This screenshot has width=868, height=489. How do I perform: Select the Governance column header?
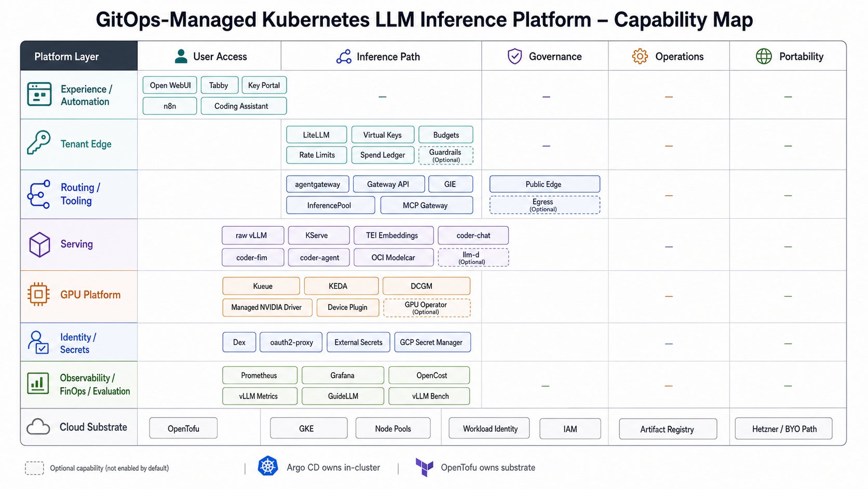tap(545, 56)
